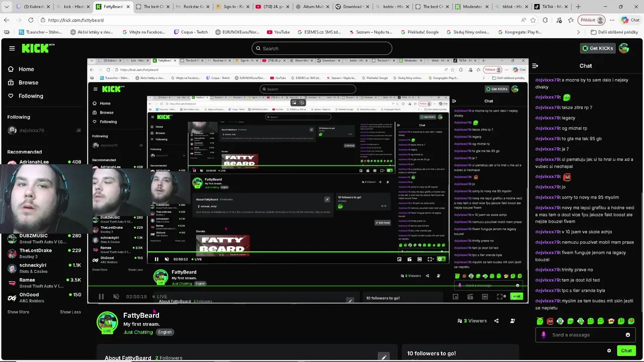Open the hamburger menu beside the Kick logo

point(12,48)
